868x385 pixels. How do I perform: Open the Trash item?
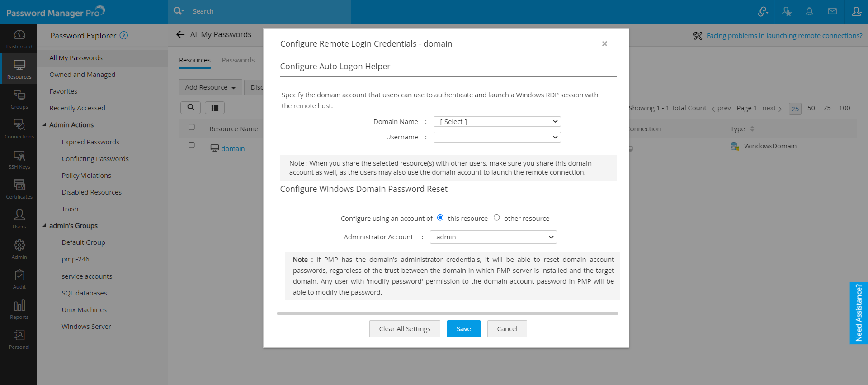click(x=70, y=209)
